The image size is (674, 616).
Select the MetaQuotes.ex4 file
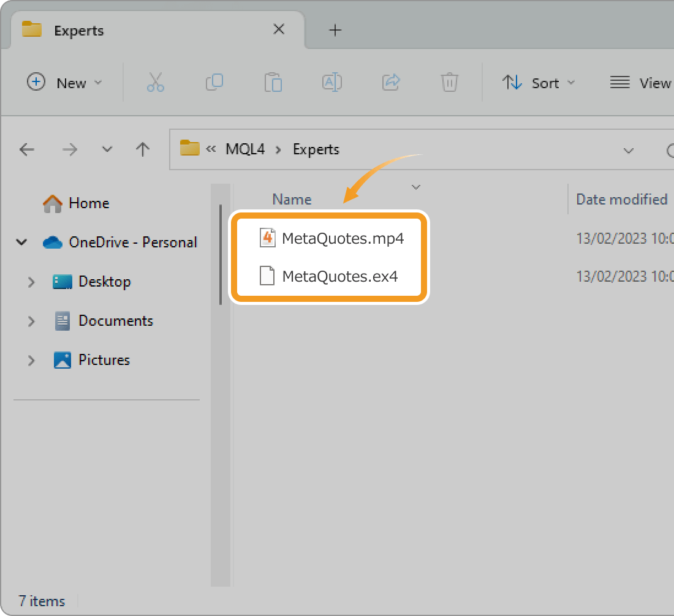(339, 276)
